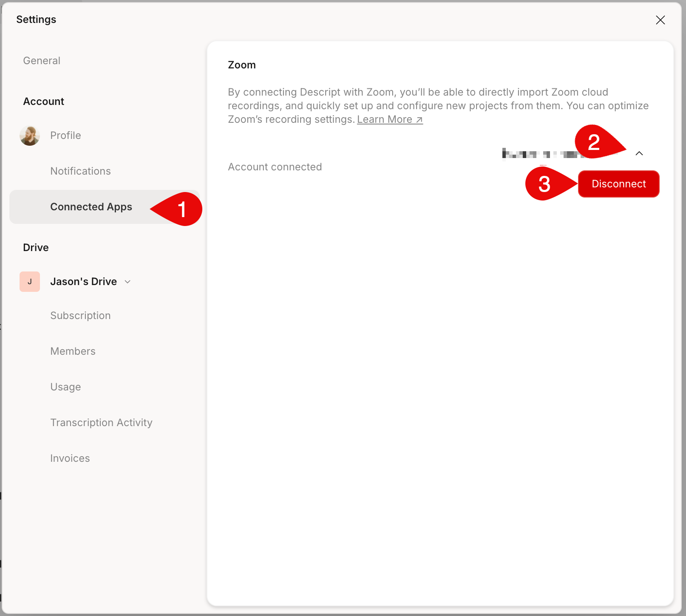Screen dimensions: 686x616
Task: Click the external arrow icon after Learn More
Action: coord(419,120)
